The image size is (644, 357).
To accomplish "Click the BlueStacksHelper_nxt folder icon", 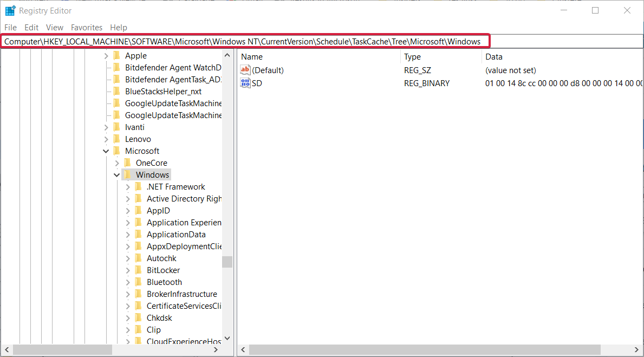I will 116,91.
